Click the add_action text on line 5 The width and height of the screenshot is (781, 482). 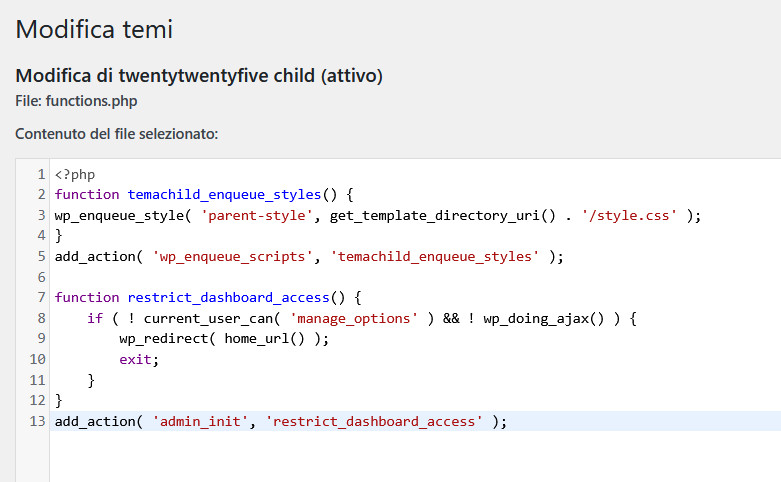[x=95, y=256]
